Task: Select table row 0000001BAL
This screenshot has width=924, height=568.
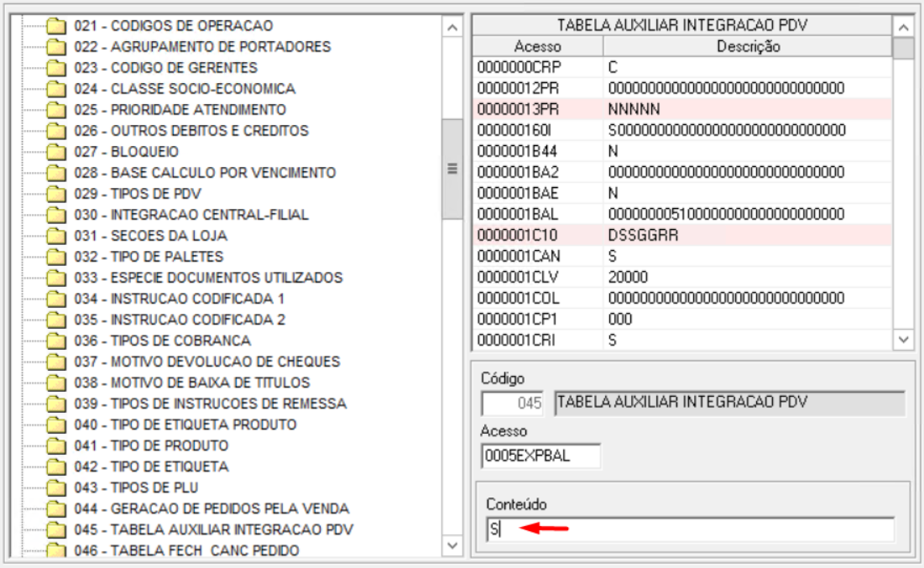Action: pyautogui.click(x=682, y=214)
